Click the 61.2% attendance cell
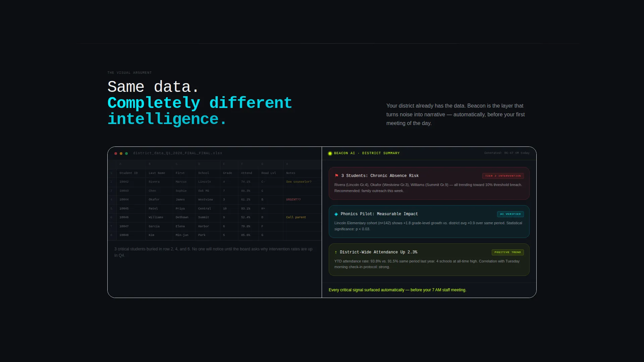This screenshot has height=362, width=644. [x=248, y=200]
